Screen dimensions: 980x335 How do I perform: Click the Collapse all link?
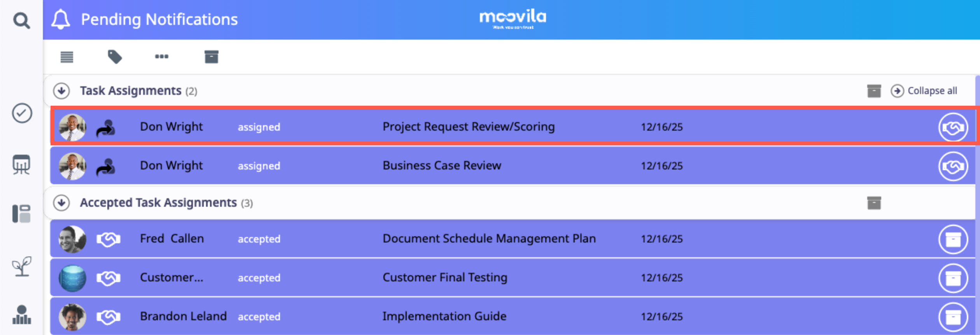924,91
